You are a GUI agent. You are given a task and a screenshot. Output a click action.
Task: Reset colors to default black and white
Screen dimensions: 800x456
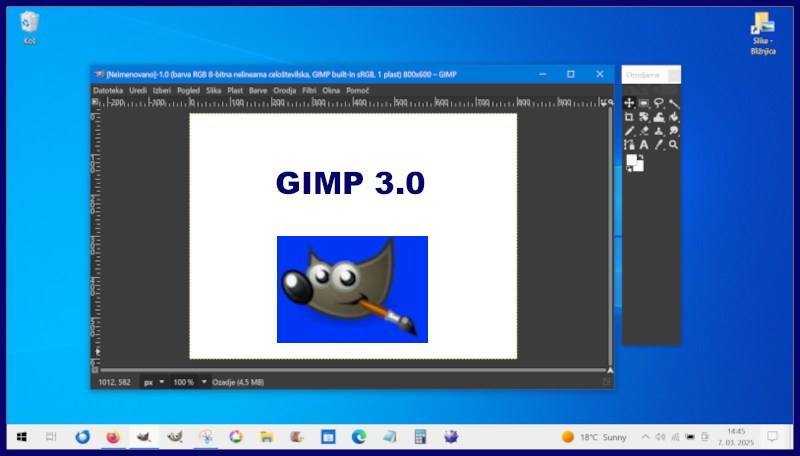tap(629, 169)
